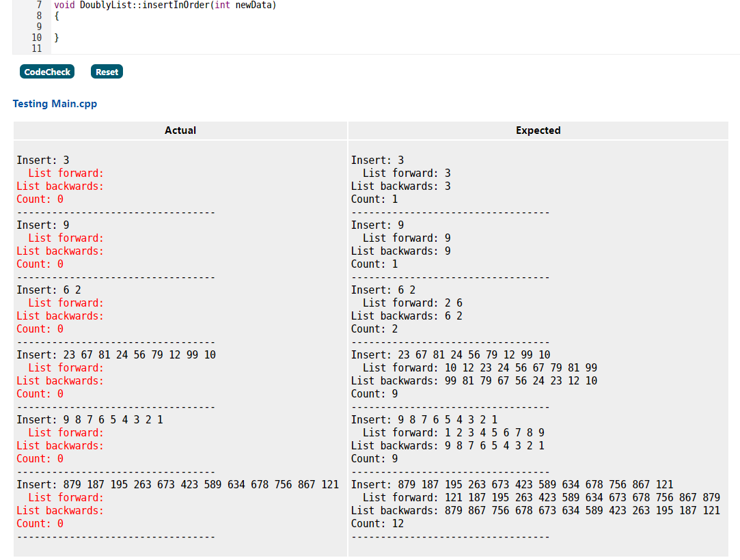The width and height of the screenshot is (740, 560).
Task: Click the Expected column header
Action: (x=538, y=130)
